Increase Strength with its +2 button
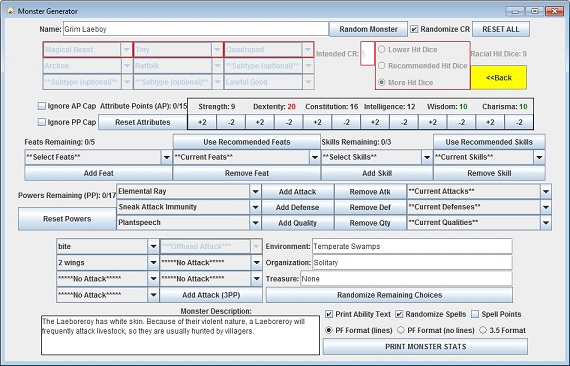570x366 pixels. (x=202, y=122)
